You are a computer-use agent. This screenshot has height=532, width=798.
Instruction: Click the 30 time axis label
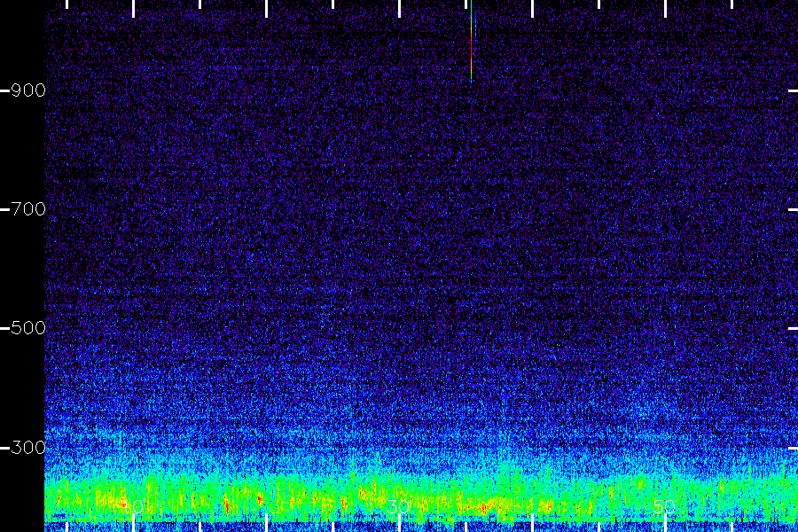point(398,506)
